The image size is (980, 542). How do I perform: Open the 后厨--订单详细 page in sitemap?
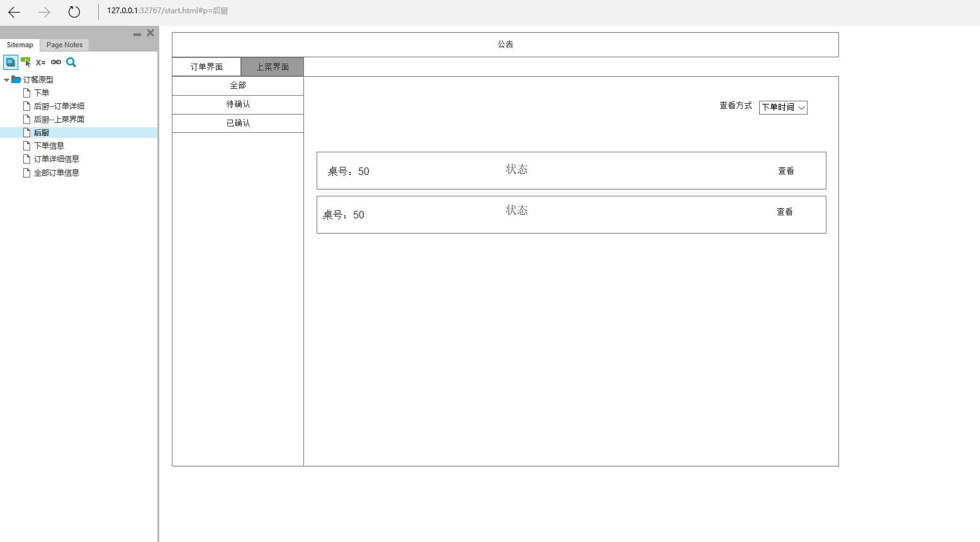pyautogui.click(x=59, y=106)
